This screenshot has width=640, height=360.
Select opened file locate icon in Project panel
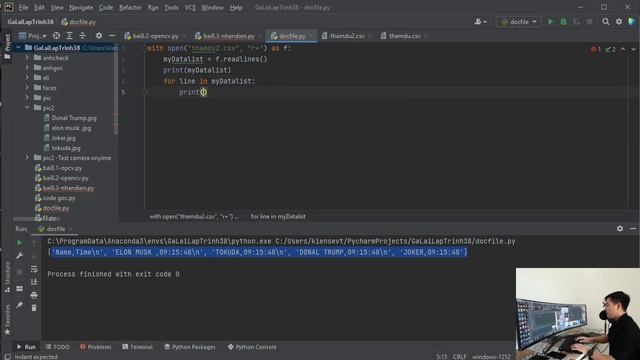point(56,36)
